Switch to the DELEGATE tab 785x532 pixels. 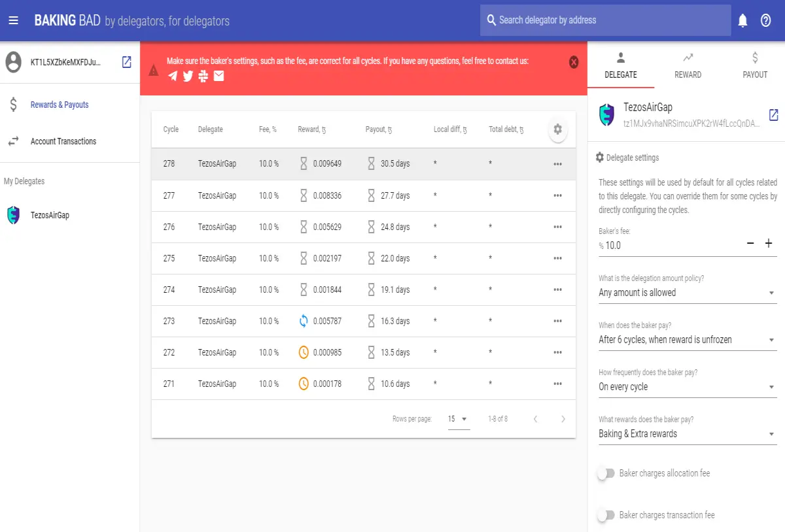coord(621,65)
